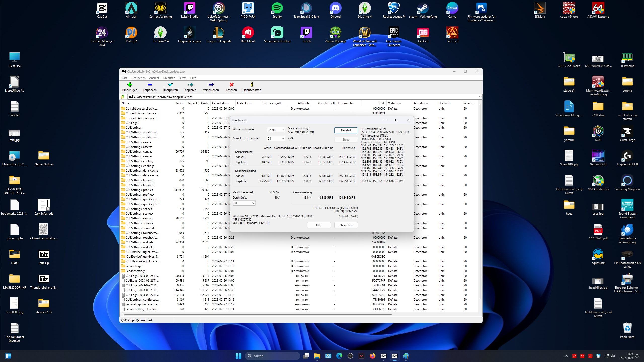Sort by the Gepackte Größe column header
This screenshot has height=362, width=644.
tap(198, 103)
